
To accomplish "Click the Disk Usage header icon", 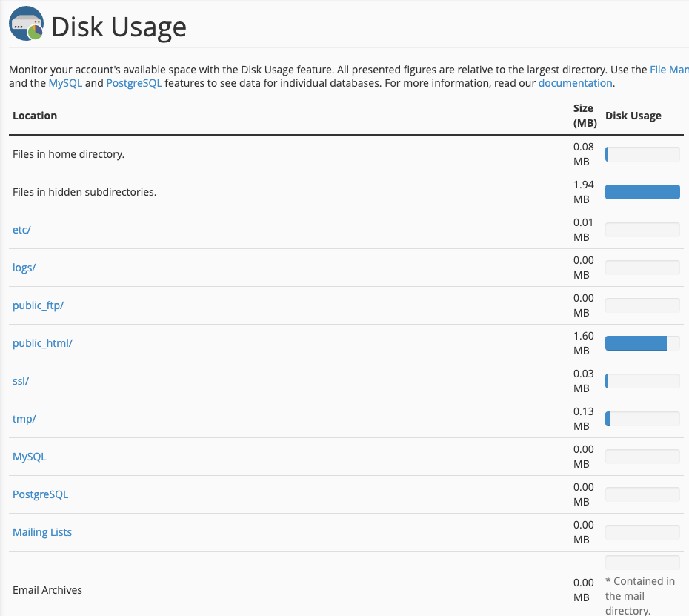I will pyautogui.click(x=26, y=26).
